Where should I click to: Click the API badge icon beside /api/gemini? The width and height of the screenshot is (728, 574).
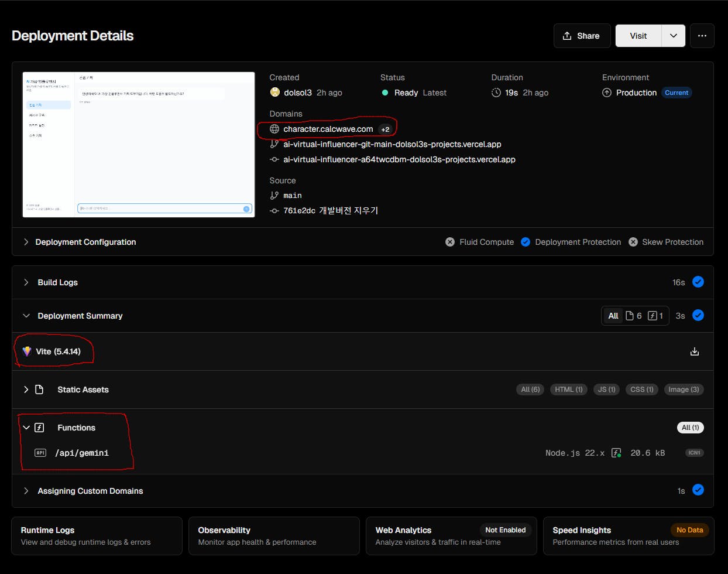click(x=40, y=453)
